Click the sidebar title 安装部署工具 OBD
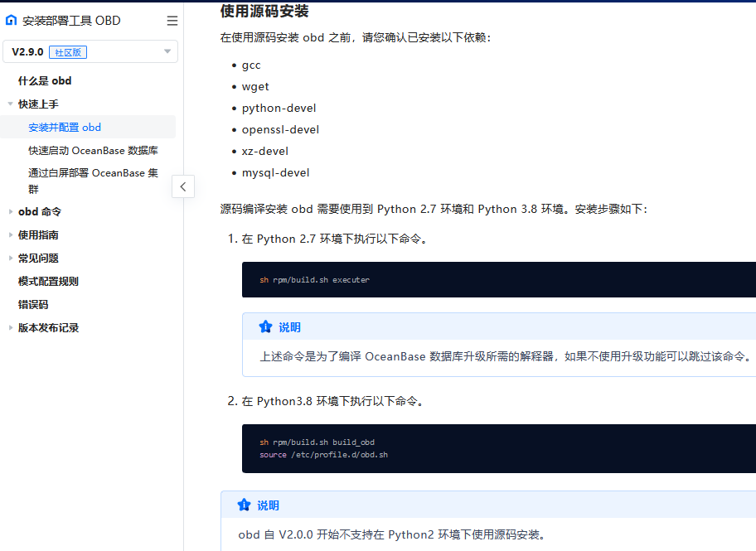Viewport: 756px width, 551px height. (71, 21)
